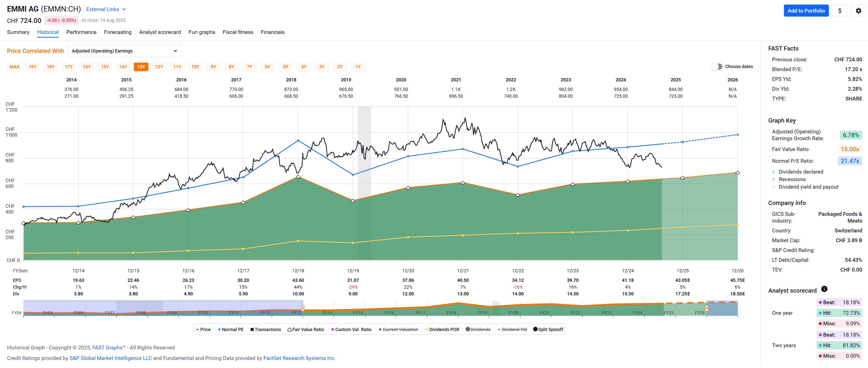Expand the External Links menu
868x368 pixels.
[106, 10]
